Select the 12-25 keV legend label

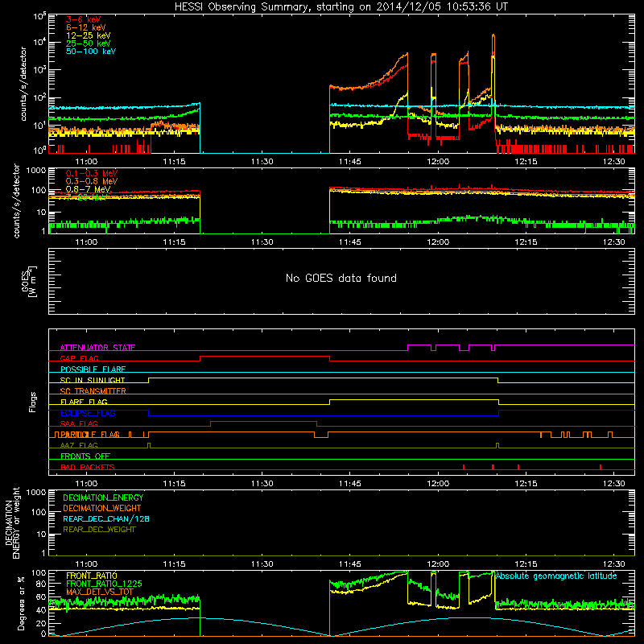point(89,35)
